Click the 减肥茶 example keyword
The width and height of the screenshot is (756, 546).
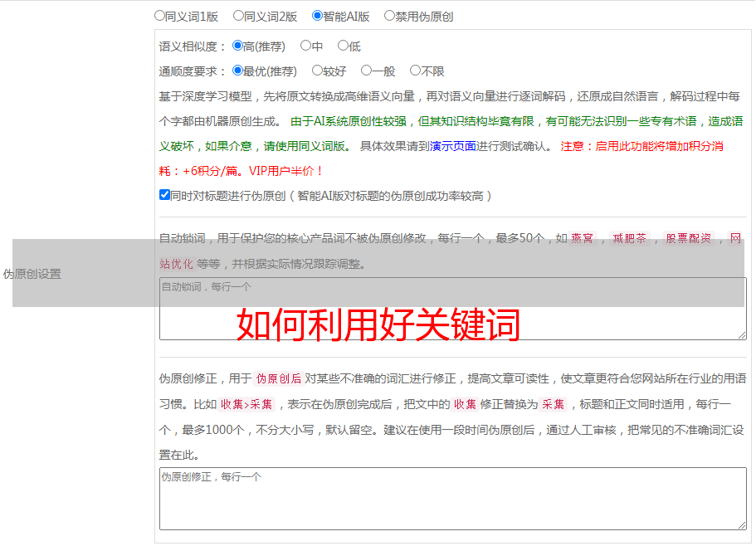[630, 238]
